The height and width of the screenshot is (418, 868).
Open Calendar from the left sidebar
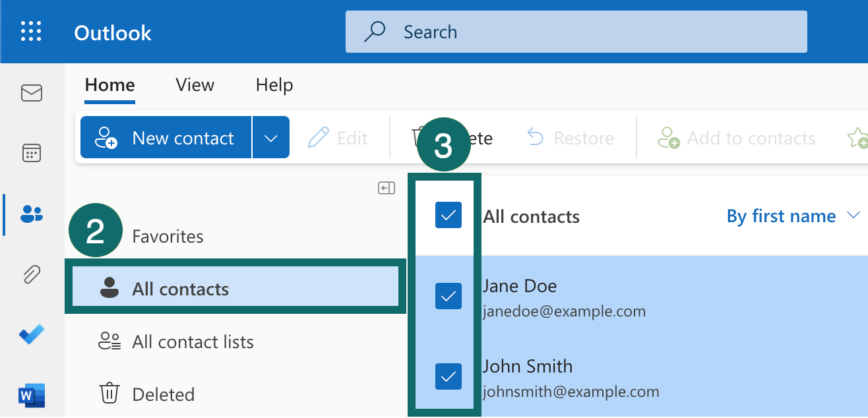coord(32,154)
